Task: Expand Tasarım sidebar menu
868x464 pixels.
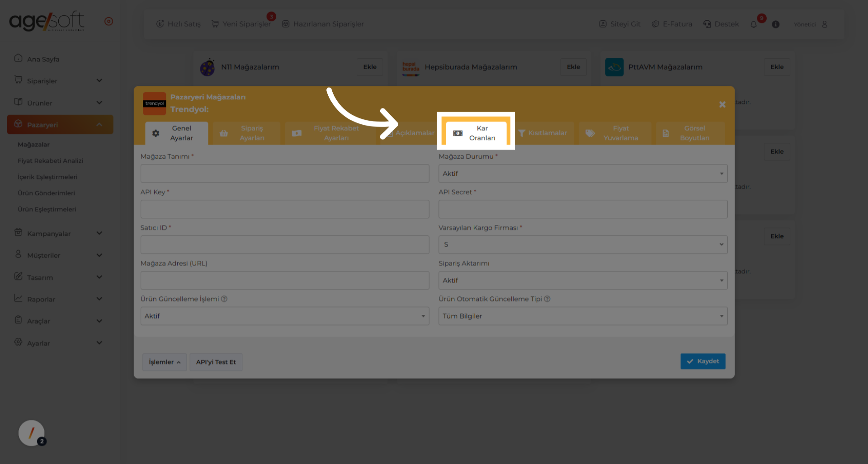Action: [60, 277]
